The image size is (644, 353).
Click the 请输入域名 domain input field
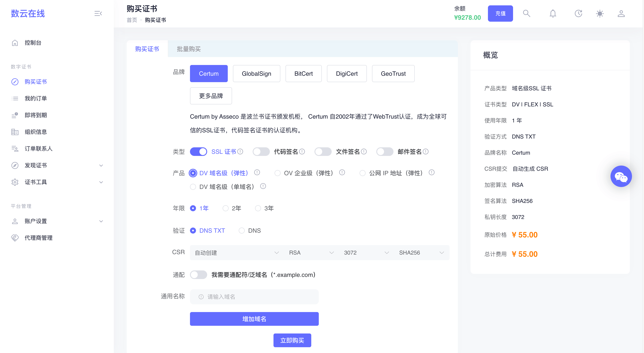point(254,297)
